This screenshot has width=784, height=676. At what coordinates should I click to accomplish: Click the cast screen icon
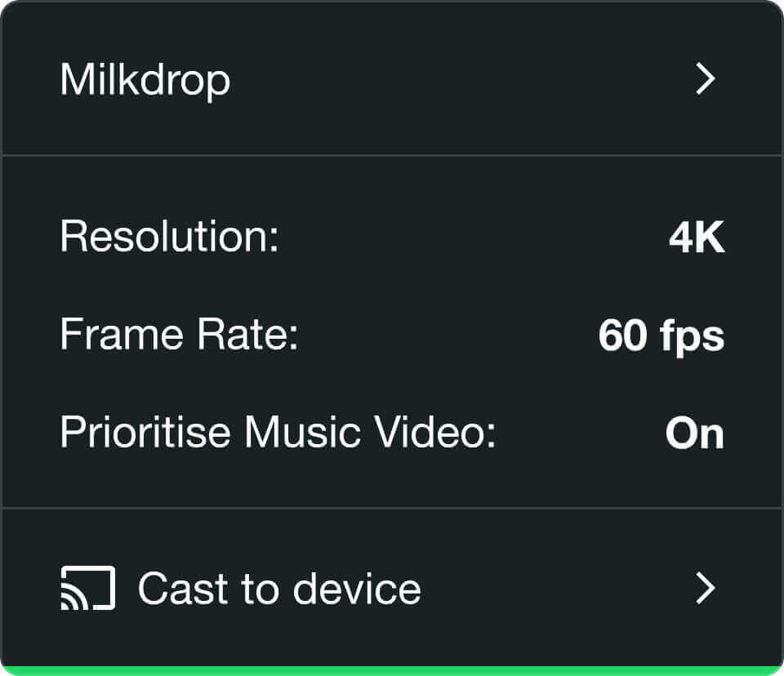[88, 588]
